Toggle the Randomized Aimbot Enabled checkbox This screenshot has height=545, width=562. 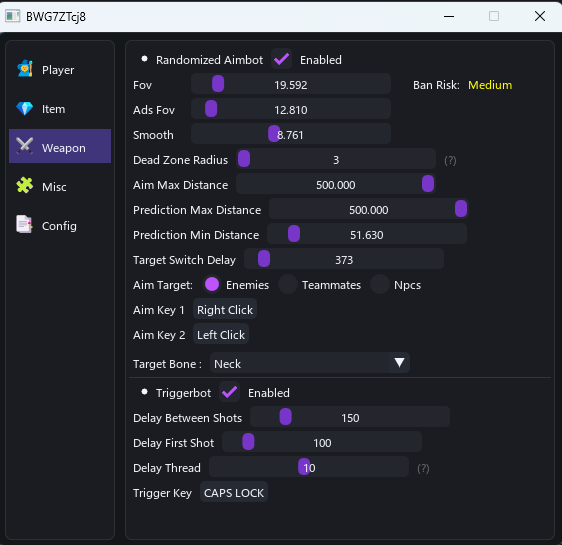click(281, 59)
